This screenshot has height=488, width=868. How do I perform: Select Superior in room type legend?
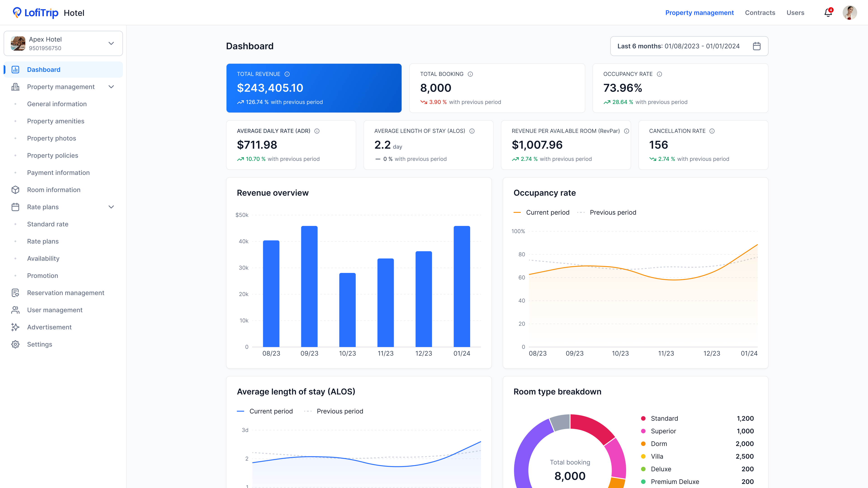[663, 432]
